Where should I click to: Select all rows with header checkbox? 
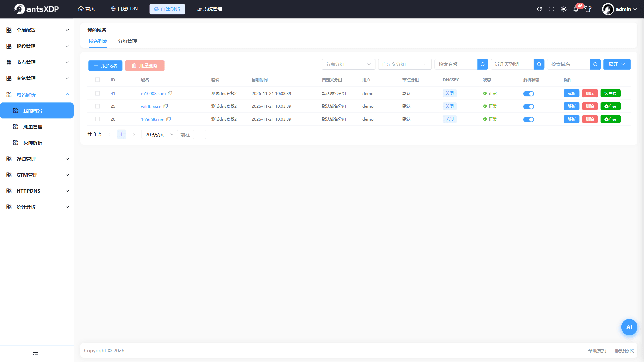tap(97, 80)
